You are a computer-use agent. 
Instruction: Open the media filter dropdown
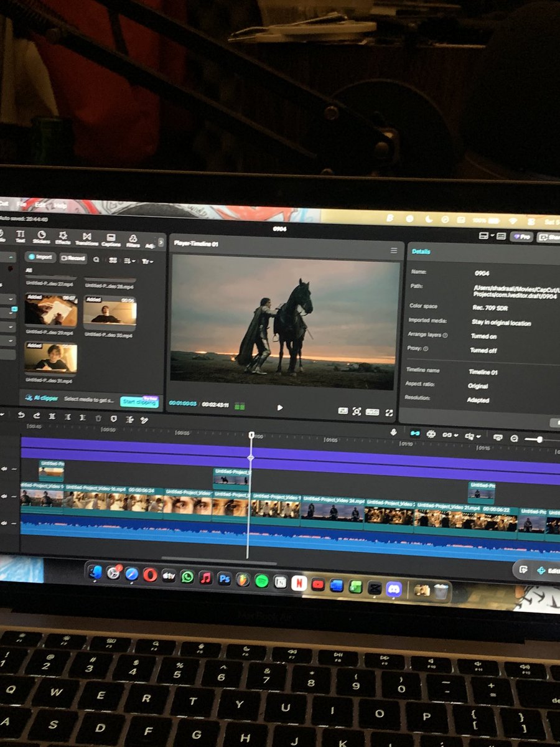pyautogui.click(x=147, y=261)
